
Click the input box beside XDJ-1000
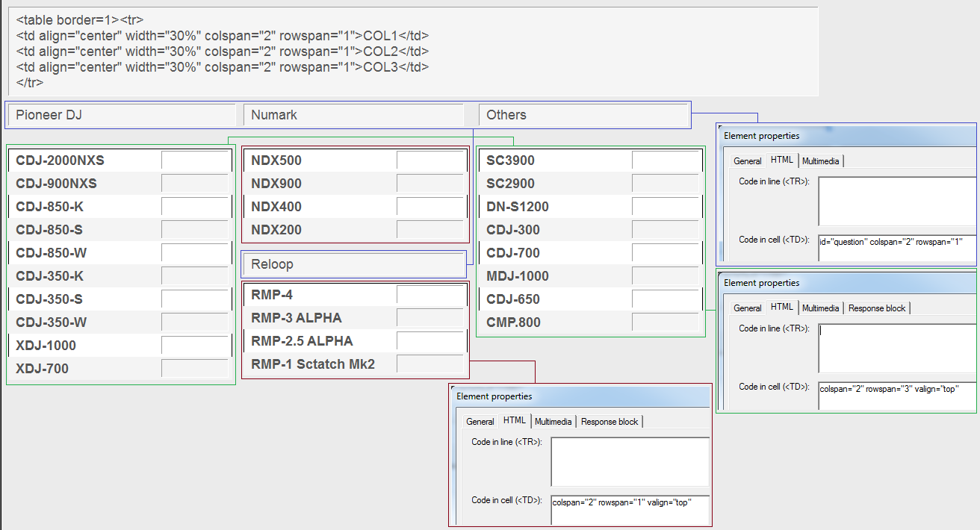196,346
